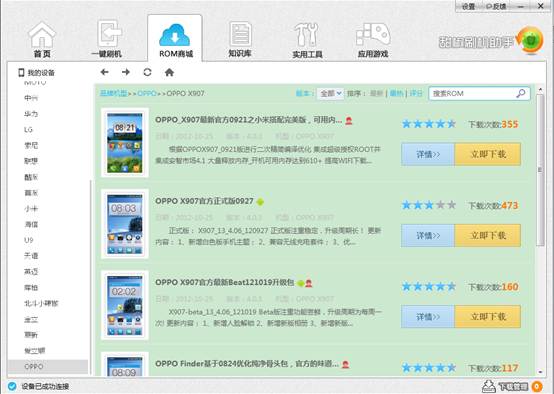Rate the OPPO_X907 0921 ROM stars
Screen dimensions: 554x394
point(429,124)
